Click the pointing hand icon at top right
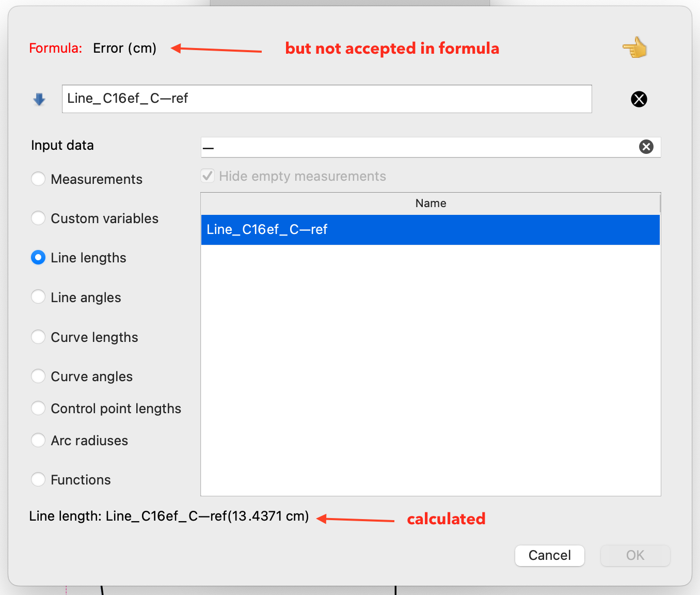Screen dimensions: 700x595 pos(634,48)
